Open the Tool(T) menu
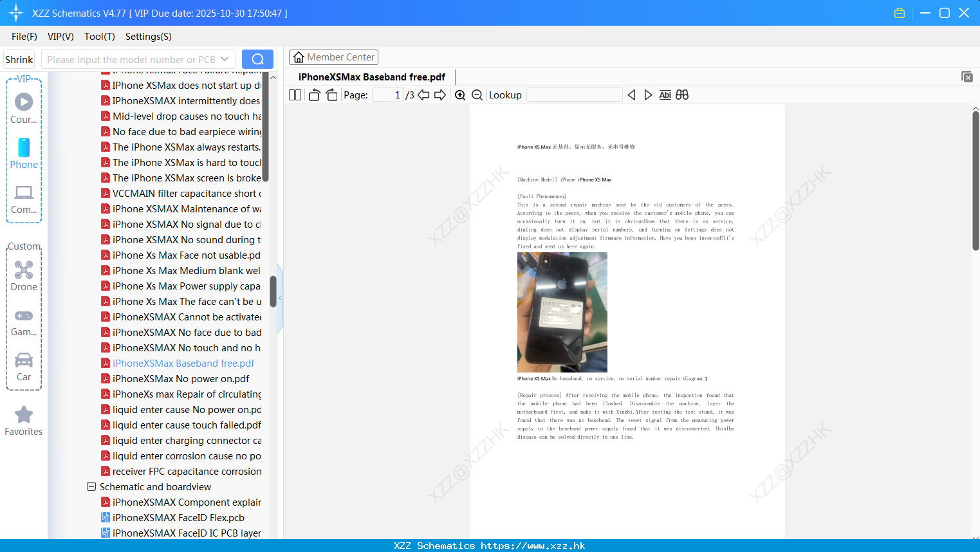 (x=100, y=37)
